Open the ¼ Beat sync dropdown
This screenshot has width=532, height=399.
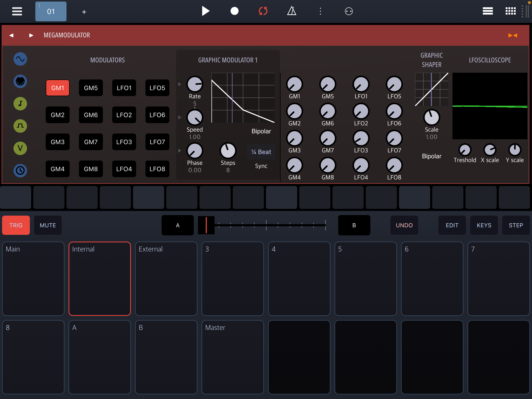[261, 152]
